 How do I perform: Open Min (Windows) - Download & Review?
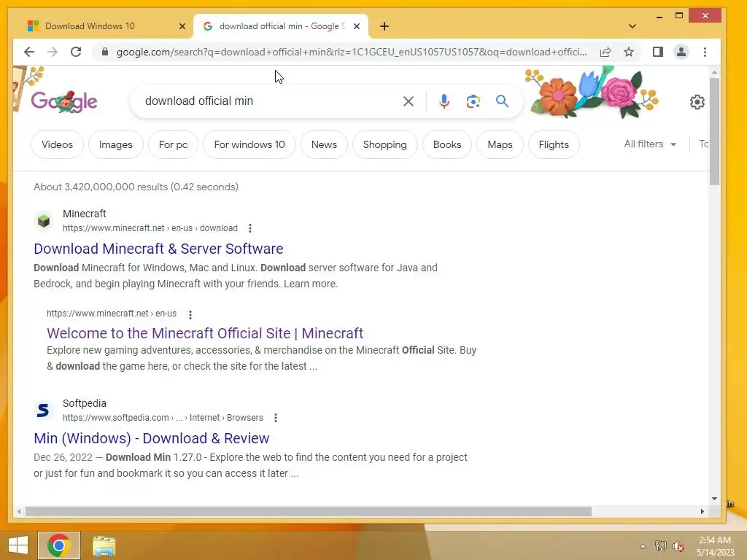click(x=152, y=438)
